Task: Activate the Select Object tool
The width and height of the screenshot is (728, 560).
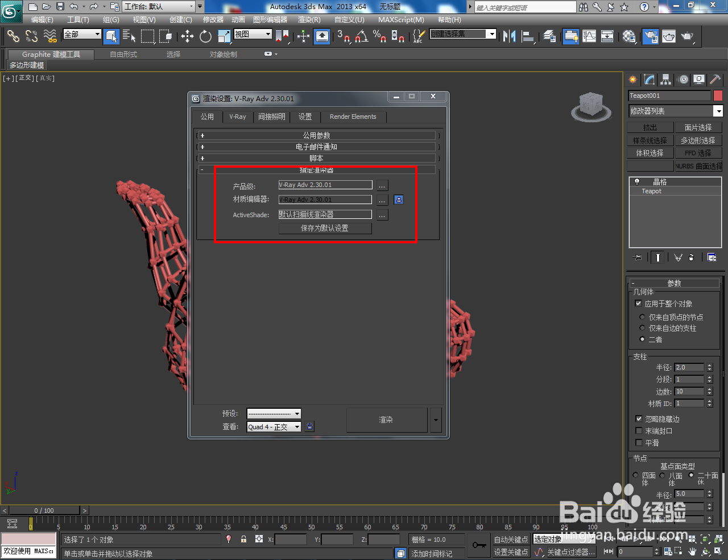Action: click(x=112, y=36)
